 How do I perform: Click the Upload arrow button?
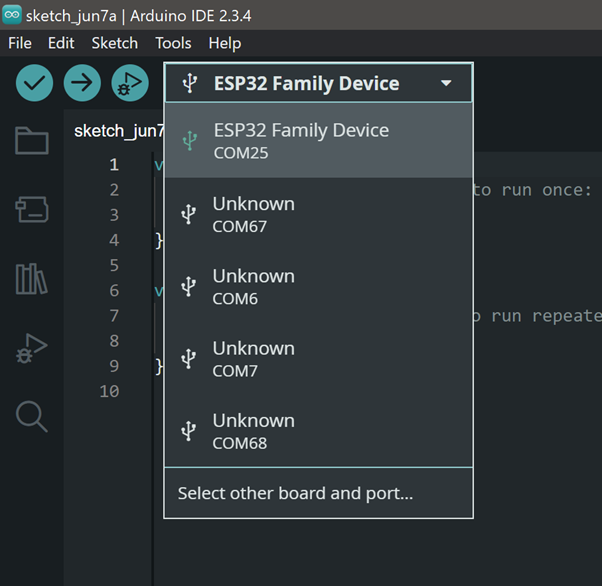tap(82, 83)
